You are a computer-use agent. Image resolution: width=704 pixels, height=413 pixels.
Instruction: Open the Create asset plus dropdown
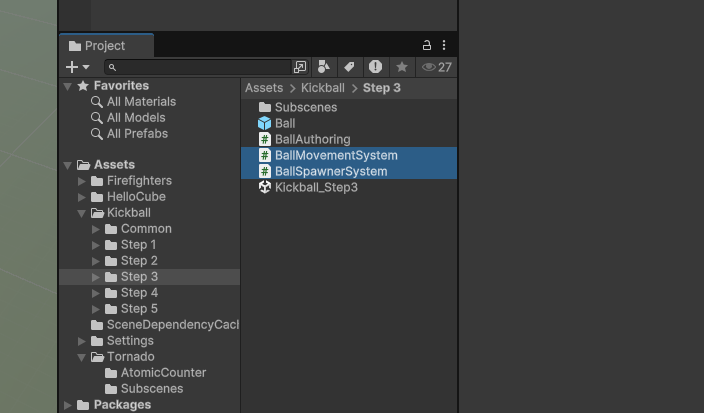tap(78, 67)
